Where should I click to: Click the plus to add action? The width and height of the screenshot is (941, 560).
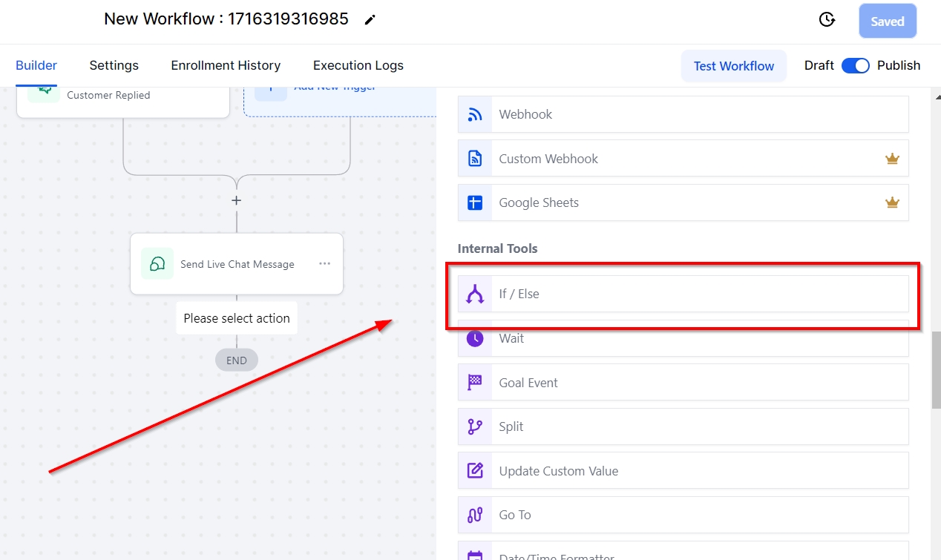(236, 200)
